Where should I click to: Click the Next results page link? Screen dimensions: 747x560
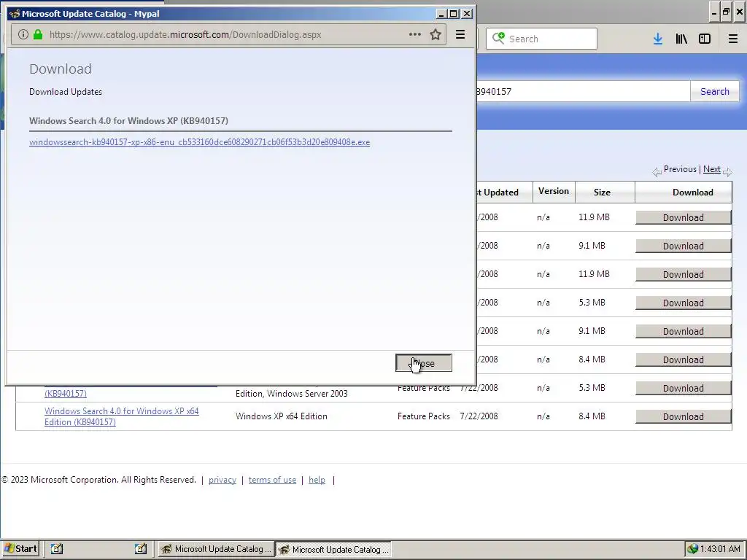(x=712, y=169)
